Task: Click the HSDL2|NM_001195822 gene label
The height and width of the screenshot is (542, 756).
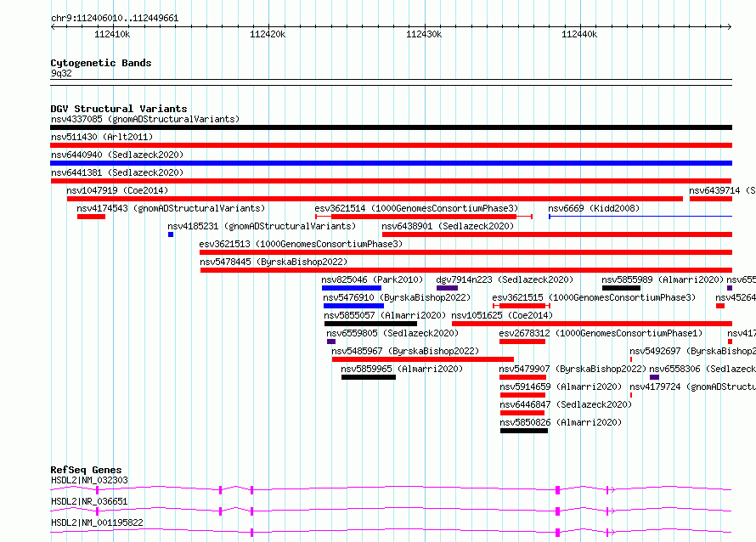Action: click(x=98, y=522)
